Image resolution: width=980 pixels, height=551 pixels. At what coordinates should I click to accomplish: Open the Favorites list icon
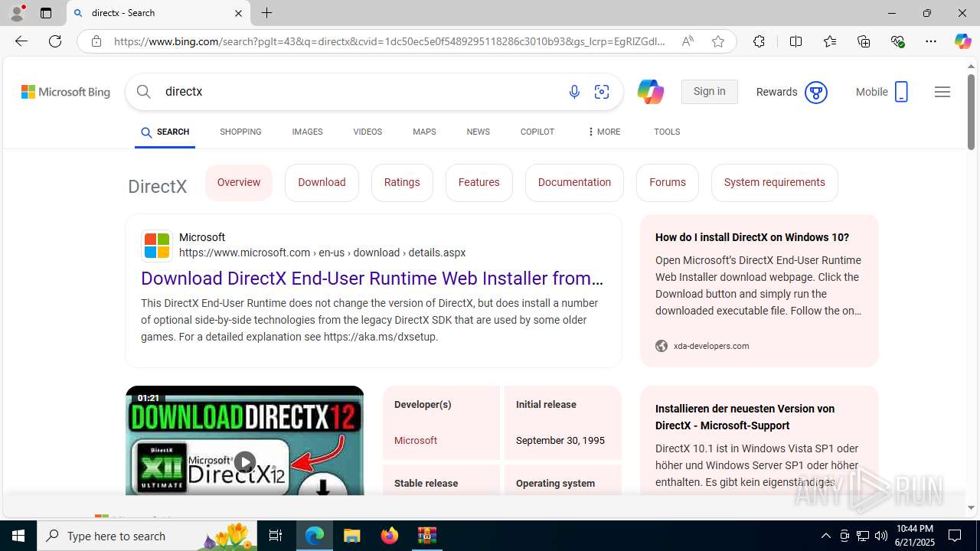(830, 41)
